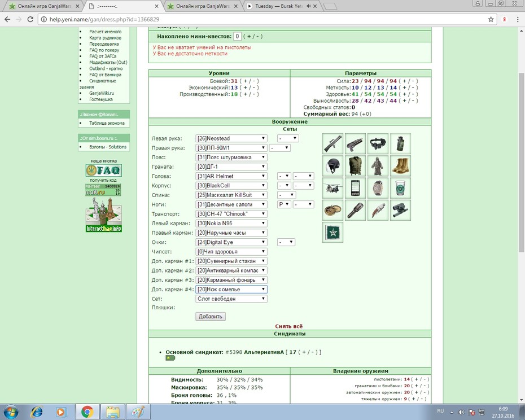525x420 pixels.
Task: Click the KillSuit camouflage item icon
Action: point(378,166)
